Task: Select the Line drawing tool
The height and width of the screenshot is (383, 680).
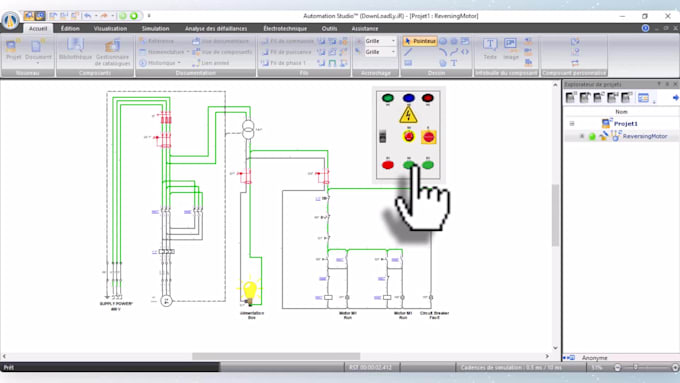Action: [408, 52]
